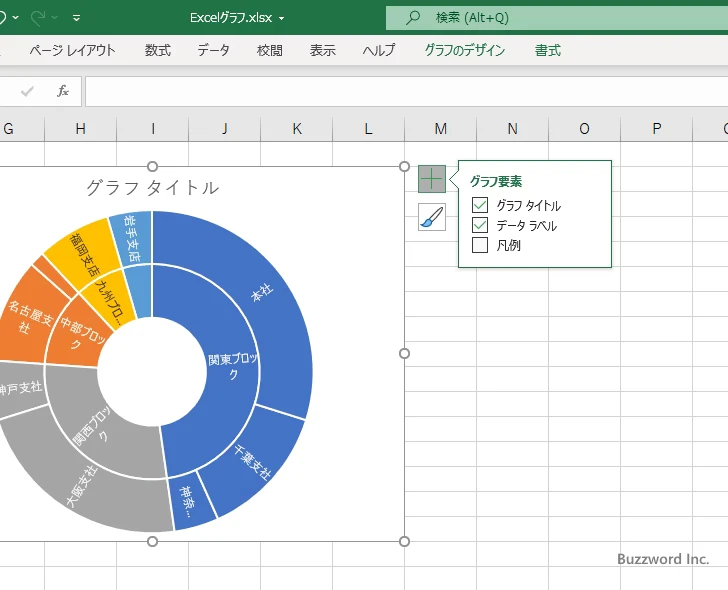
Task: Open the データ ribbon tab
Action: (213, 50)
